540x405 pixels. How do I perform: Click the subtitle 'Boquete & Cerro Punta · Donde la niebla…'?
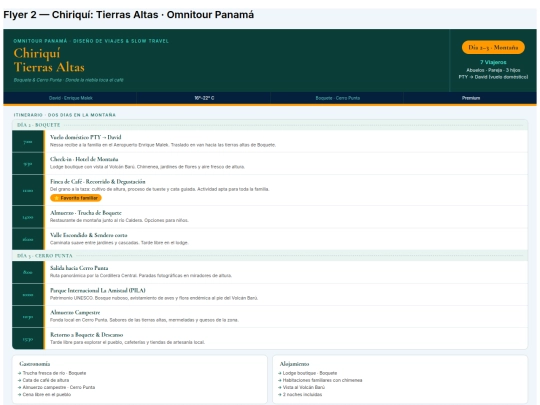69,80
